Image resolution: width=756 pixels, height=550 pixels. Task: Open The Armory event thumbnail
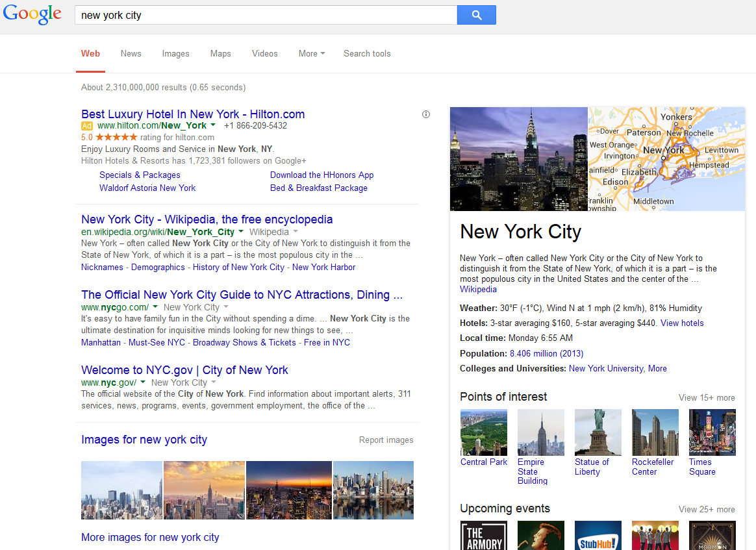(x=483, y=535)
